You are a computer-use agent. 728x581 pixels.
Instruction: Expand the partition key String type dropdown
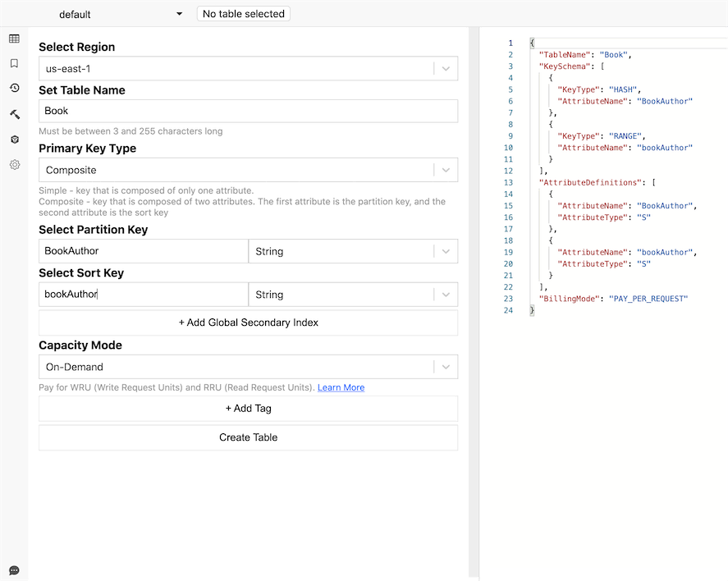446,250
